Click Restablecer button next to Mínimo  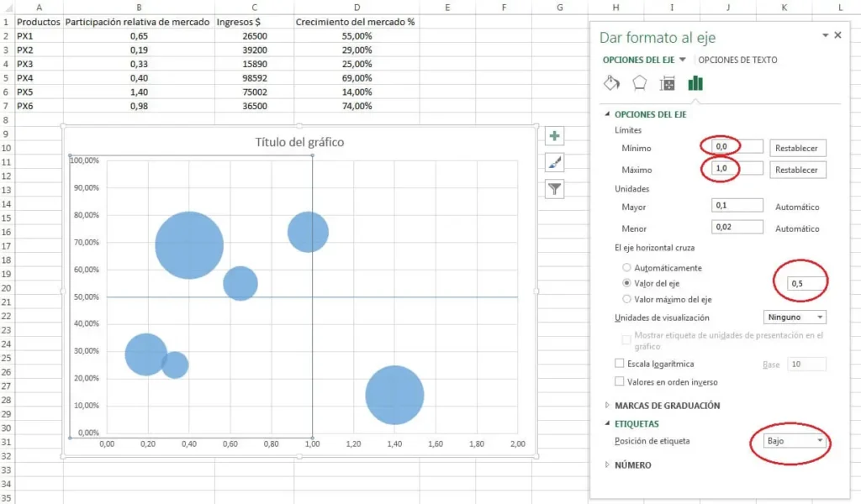798,148
